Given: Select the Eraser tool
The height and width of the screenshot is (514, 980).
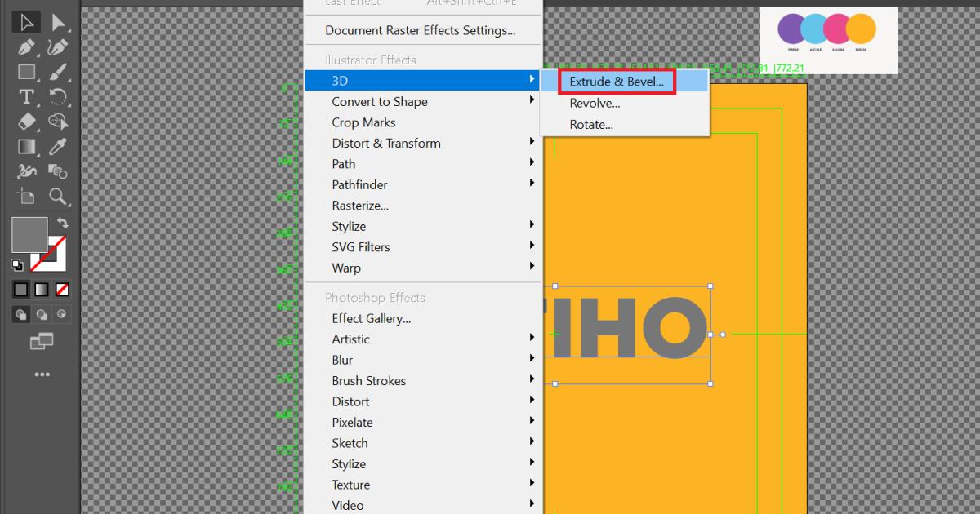Looking at the screenshot, I should (x=26, y=122).
